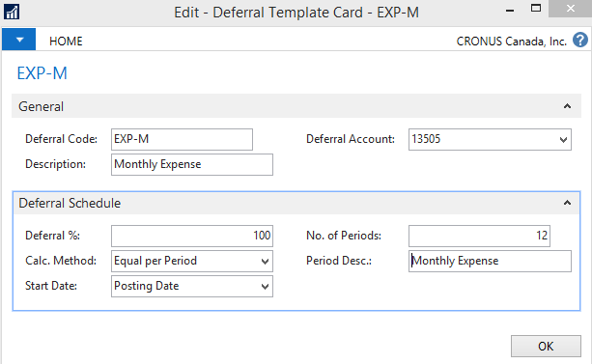Click the General section header

(296, 106)
